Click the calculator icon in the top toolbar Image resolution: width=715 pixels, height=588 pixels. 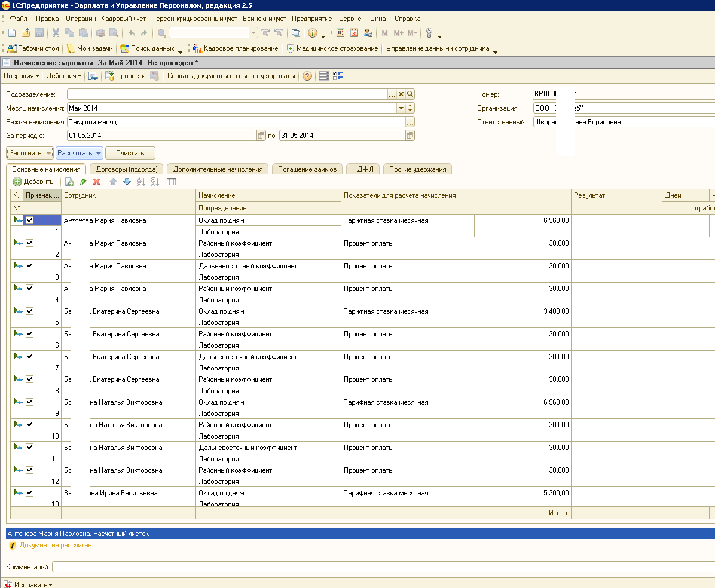(341, 33)
